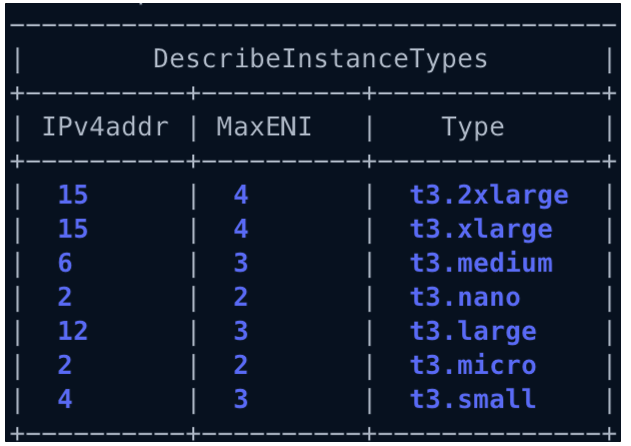The image size is (631, 446).
Task: Click MaxENI value 3 for t3.medium
Action: [241, 263]
